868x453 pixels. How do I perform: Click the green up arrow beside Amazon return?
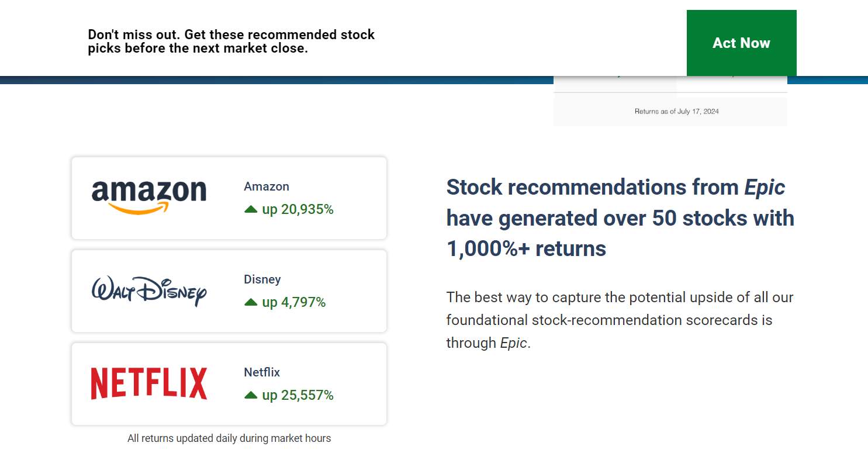coord(251,209)
